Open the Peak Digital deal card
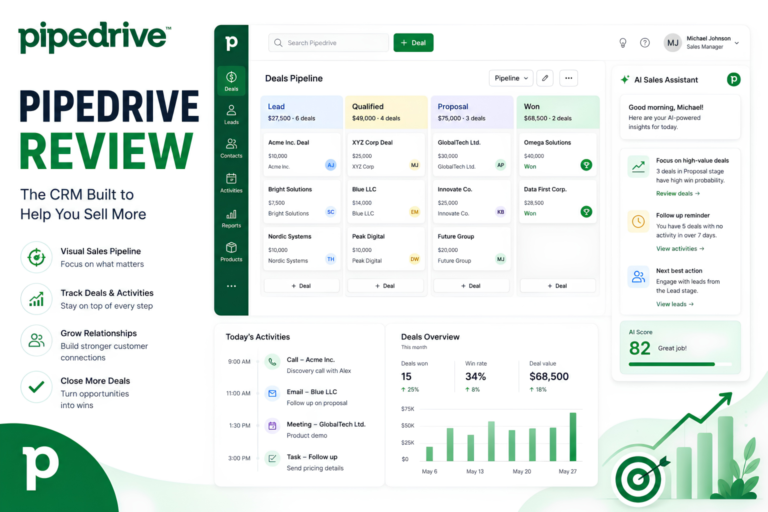This screenshot has width=768, height=512. click(385, 249)
